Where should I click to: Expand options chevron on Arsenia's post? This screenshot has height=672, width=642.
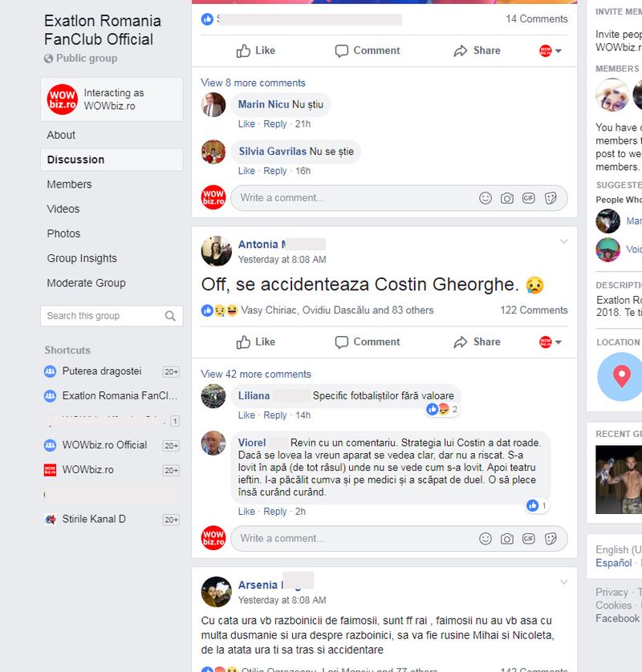click(x=564, y=582)
